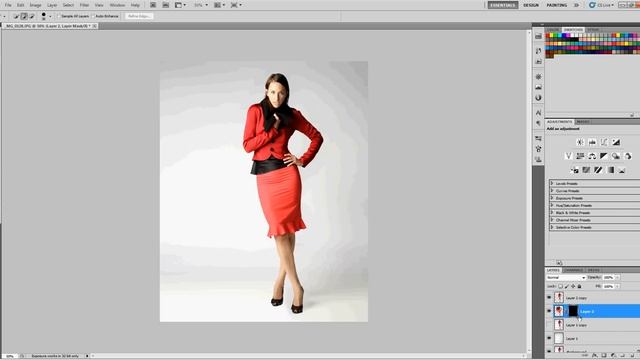Viewport: 640px width, 360px height.
Task: Open Mini Bridge from the application bar
Action: 166,5
